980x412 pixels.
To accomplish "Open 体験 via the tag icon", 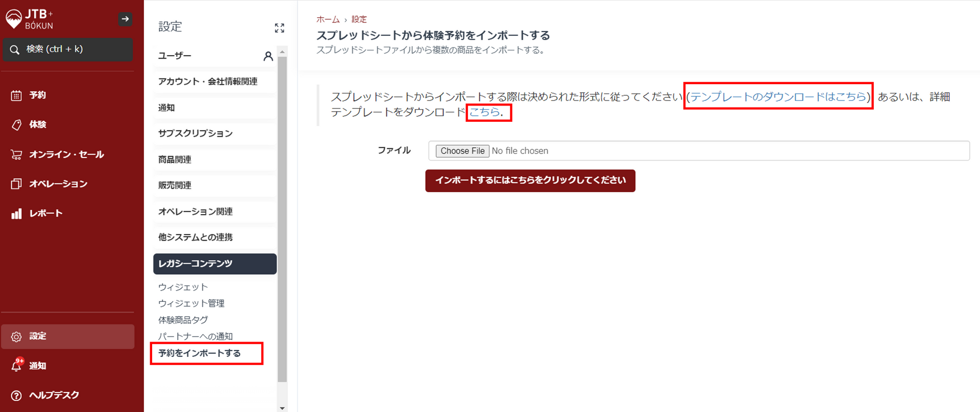I will (16, 125).
